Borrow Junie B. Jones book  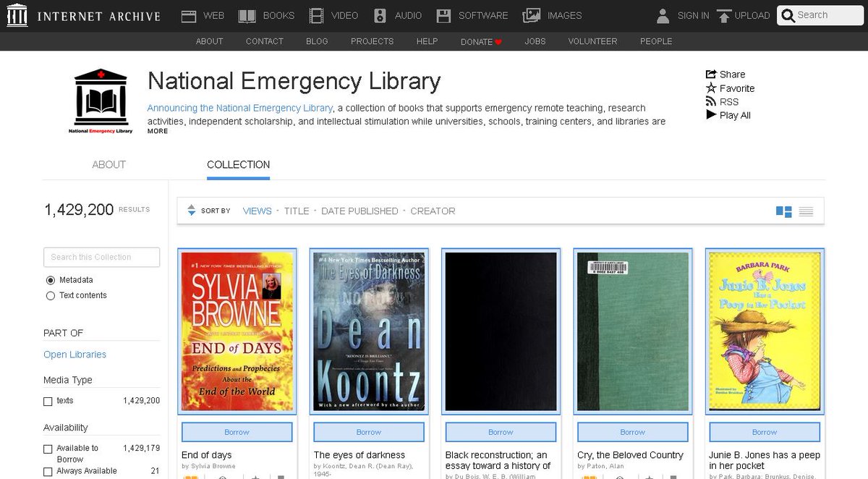pyautogui.click(x=765, y=432)
